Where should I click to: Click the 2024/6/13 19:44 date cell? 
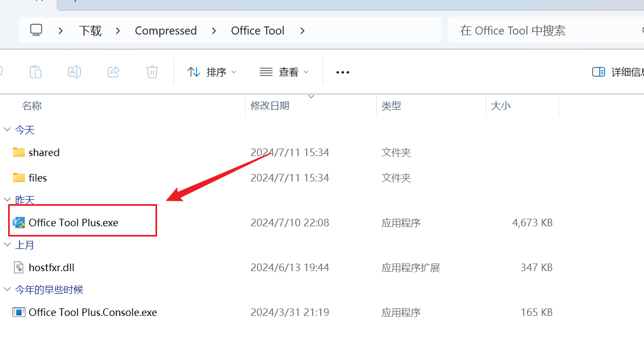click(x=290, y=267)
